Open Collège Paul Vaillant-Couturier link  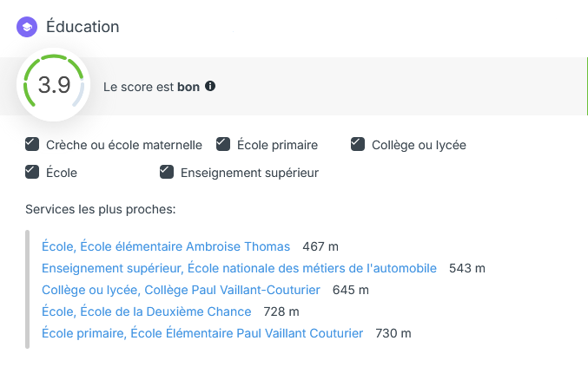tap(181, 290)
